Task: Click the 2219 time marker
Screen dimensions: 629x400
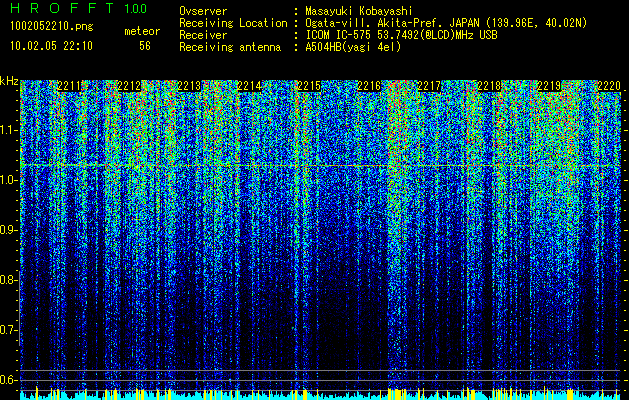Action: [549, 86]
